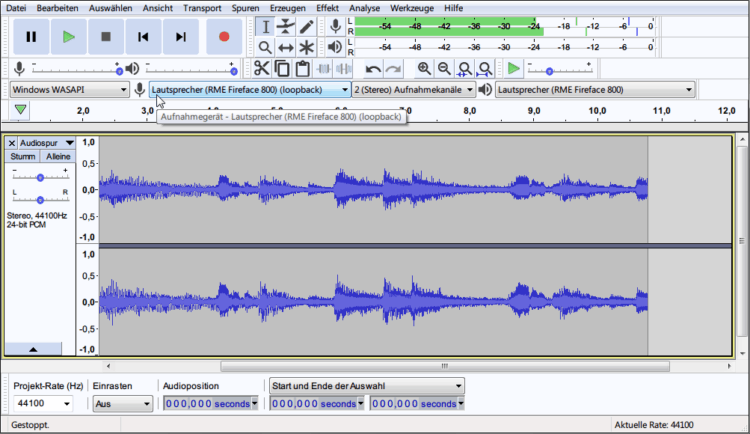
Task: Select the Selection (I-beam) tool
Action: click(x=265, y=27)
